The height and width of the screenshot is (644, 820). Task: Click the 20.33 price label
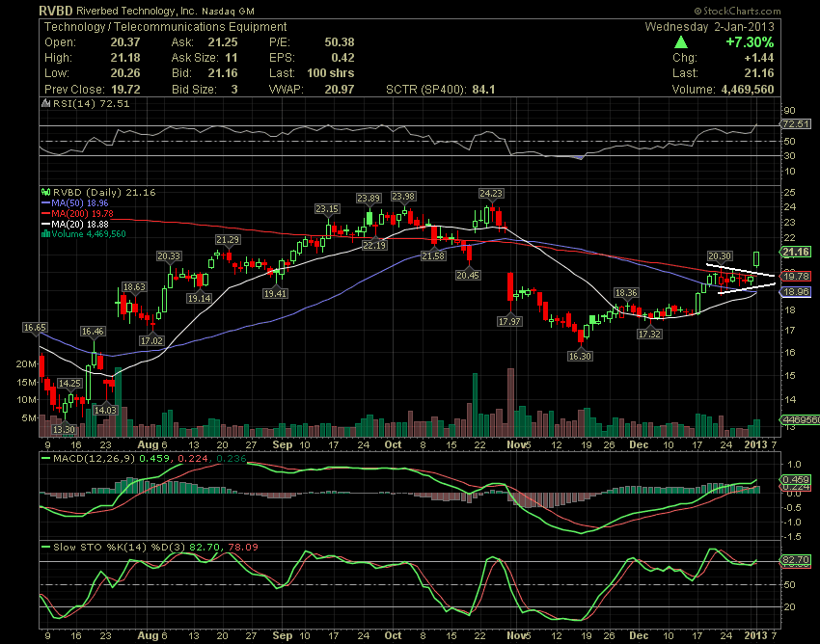[x=169, y=255]
